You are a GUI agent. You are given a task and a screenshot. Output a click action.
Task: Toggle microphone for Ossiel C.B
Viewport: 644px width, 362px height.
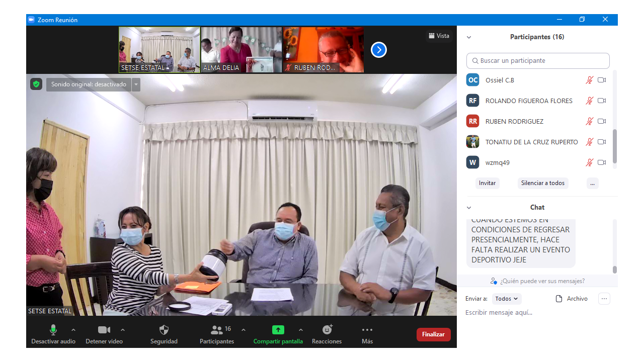(x=589, y=80)
